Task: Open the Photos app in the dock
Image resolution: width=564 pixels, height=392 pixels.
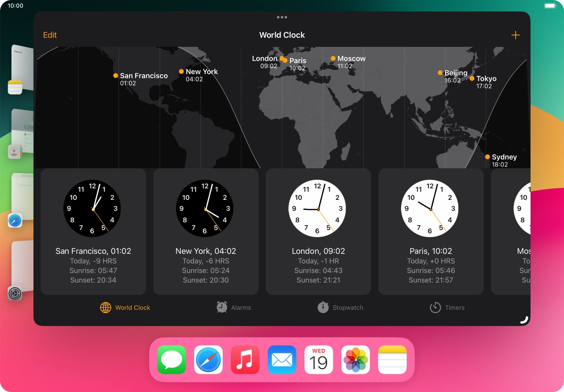Action: coord(356,360)
